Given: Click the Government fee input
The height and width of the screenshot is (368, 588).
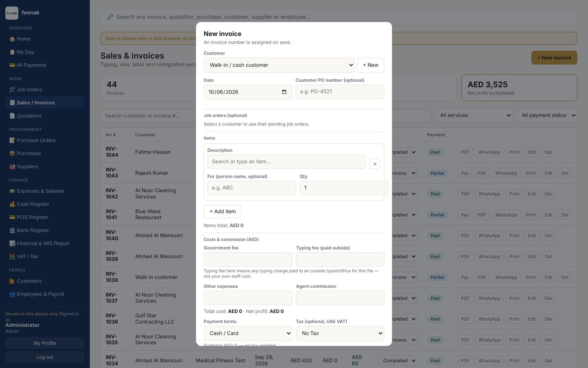Looking at the screenshot, I should 248,259.
